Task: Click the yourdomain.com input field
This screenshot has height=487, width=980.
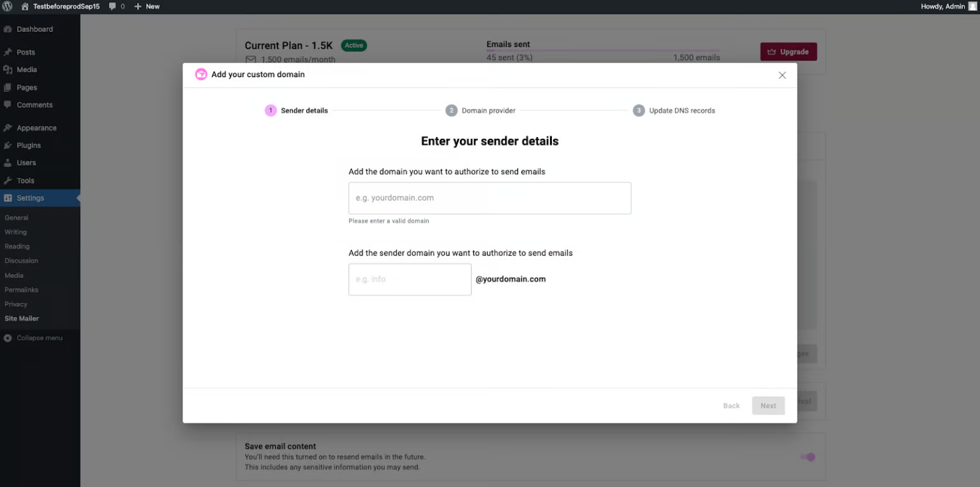Action: tap(489, 198)
